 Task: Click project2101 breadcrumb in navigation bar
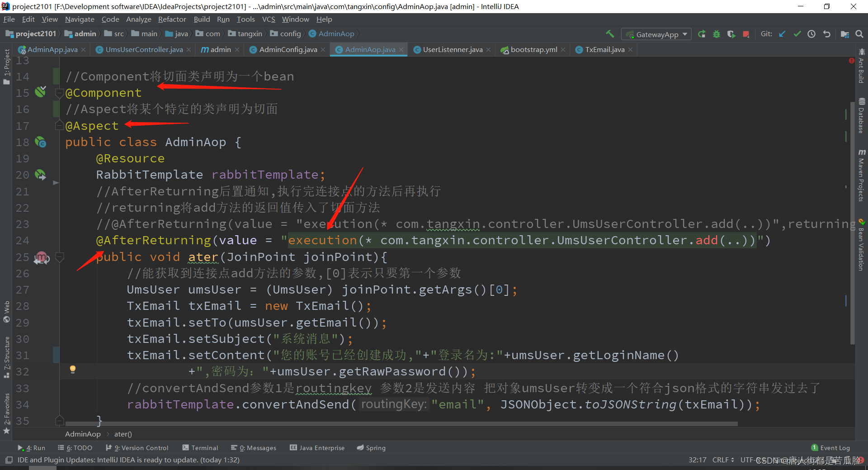click(x=31, y=34)
